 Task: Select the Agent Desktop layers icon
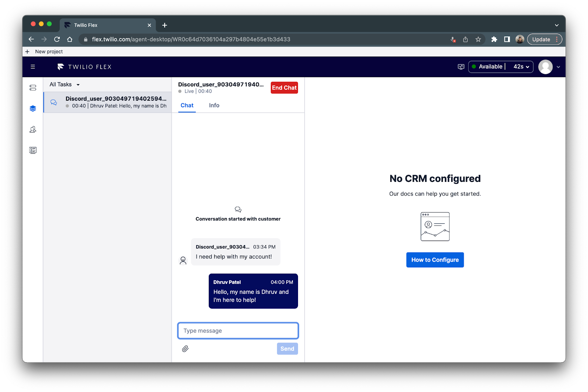pos(33,108)
